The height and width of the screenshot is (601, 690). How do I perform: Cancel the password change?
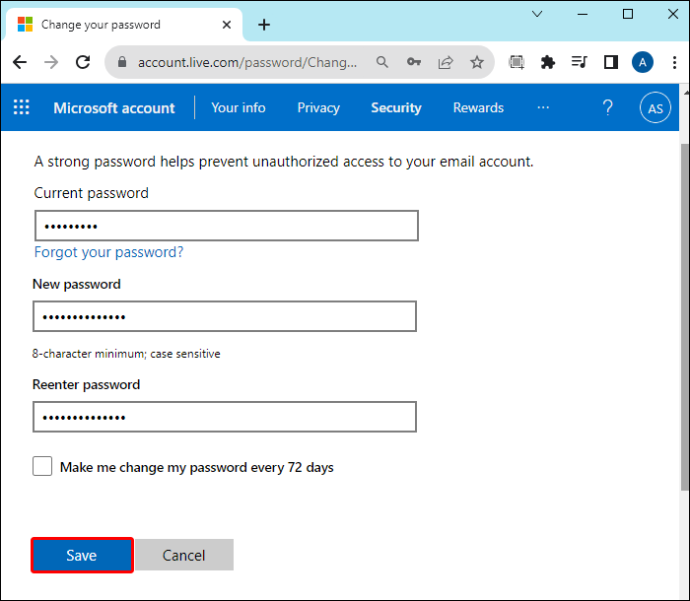click(x=184, y=555)
